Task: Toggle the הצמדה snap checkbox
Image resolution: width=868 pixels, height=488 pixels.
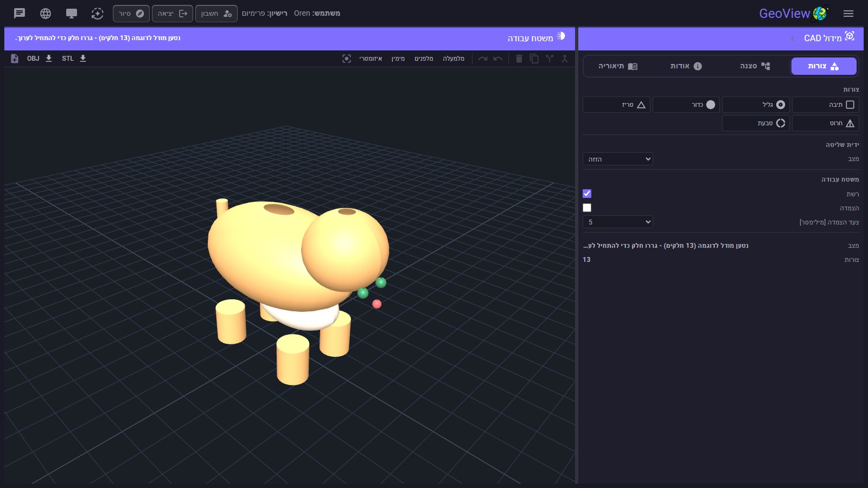Action: [x=587, y=208]
